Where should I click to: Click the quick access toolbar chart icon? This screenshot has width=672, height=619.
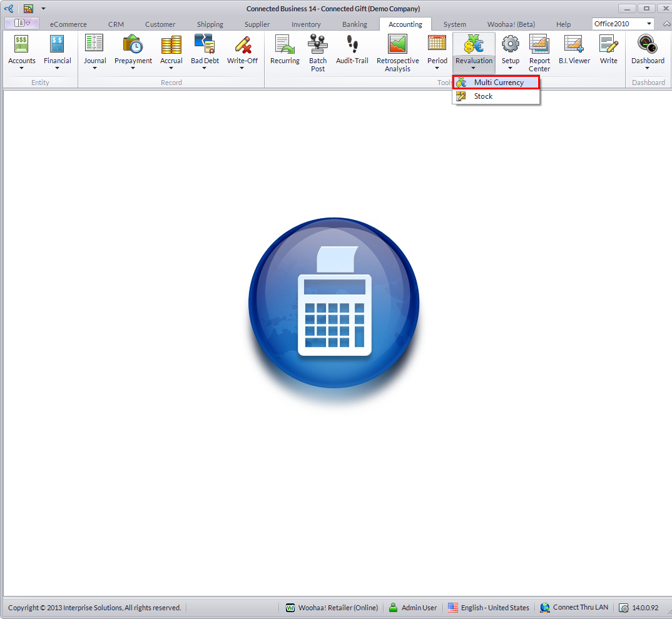(x=28, y=8)
